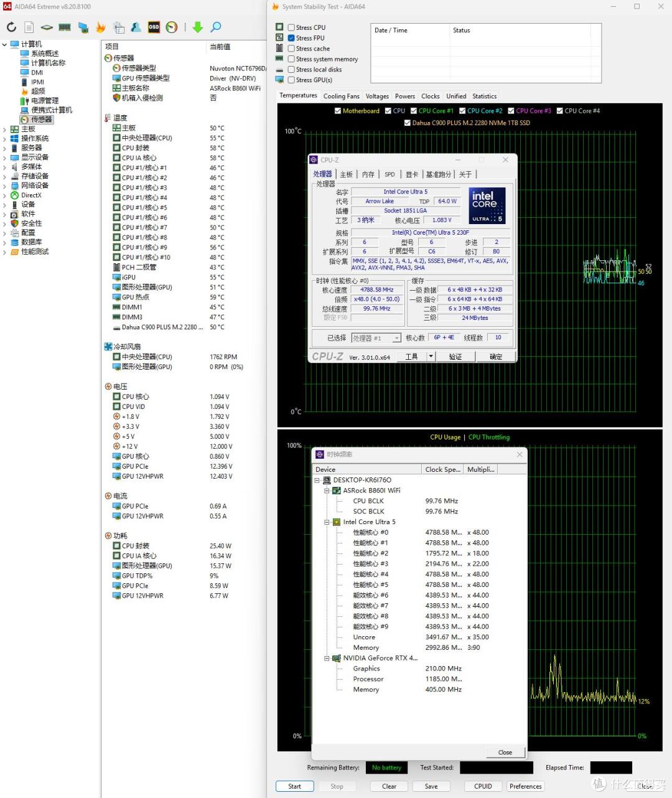Viewport: 672px width, 798px height.
Task: Click the CPUID button
Action: pos(483,786)
